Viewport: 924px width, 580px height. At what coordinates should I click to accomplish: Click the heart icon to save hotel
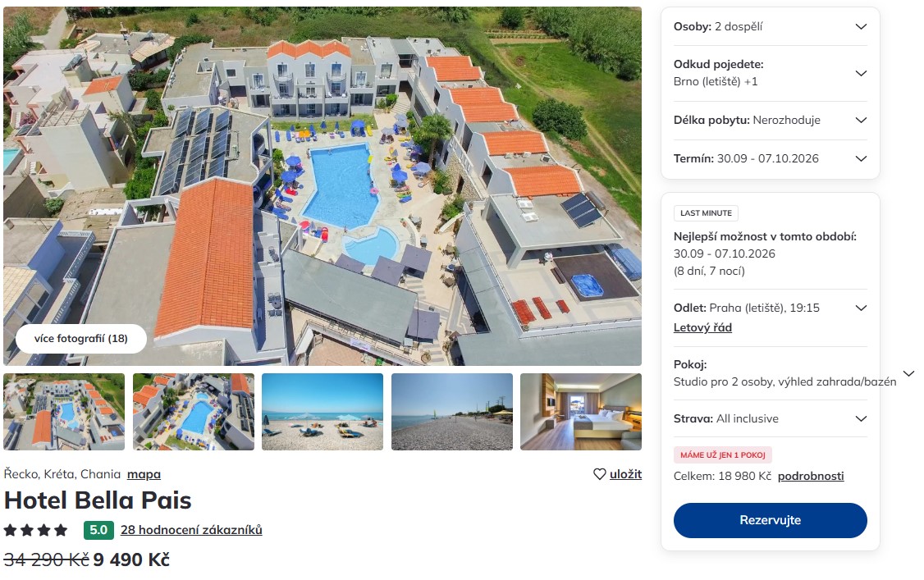[599, 474]
